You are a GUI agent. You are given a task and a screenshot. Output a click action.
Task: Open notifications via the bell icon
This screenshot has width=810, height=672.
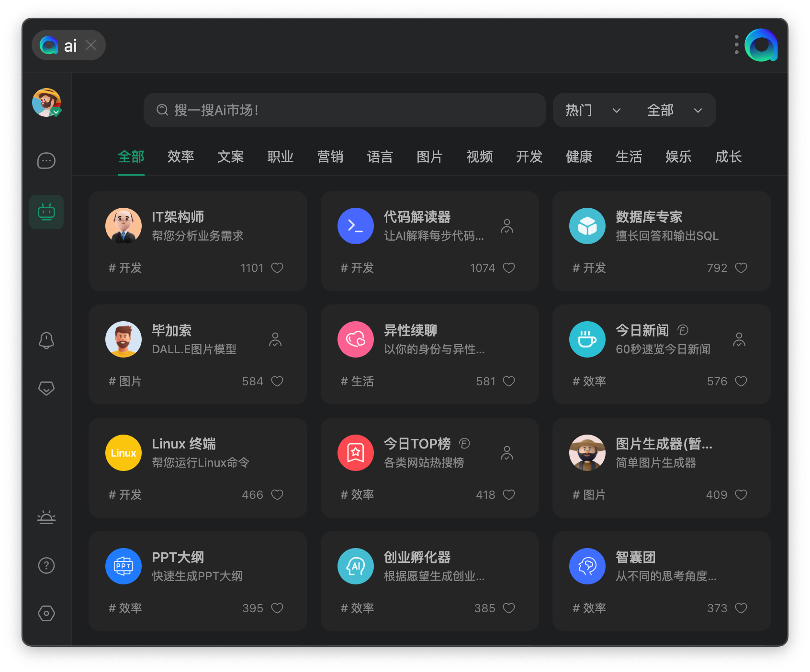46,340
